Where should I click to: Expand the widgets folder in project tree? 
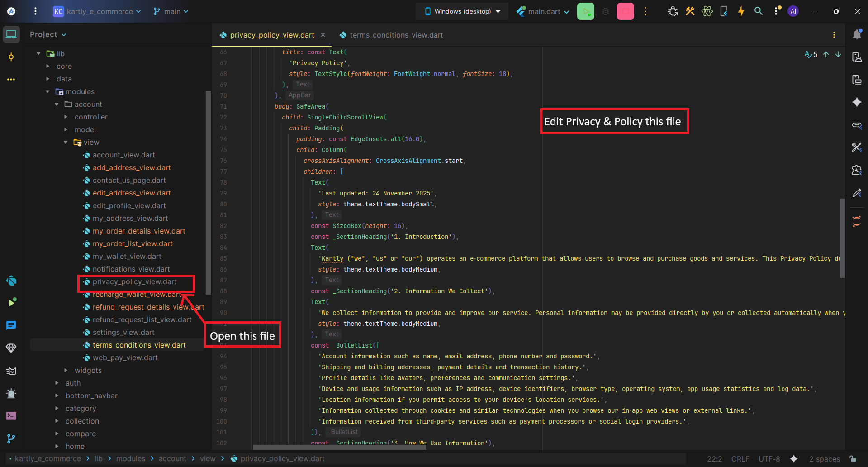[x=66, y=370]
